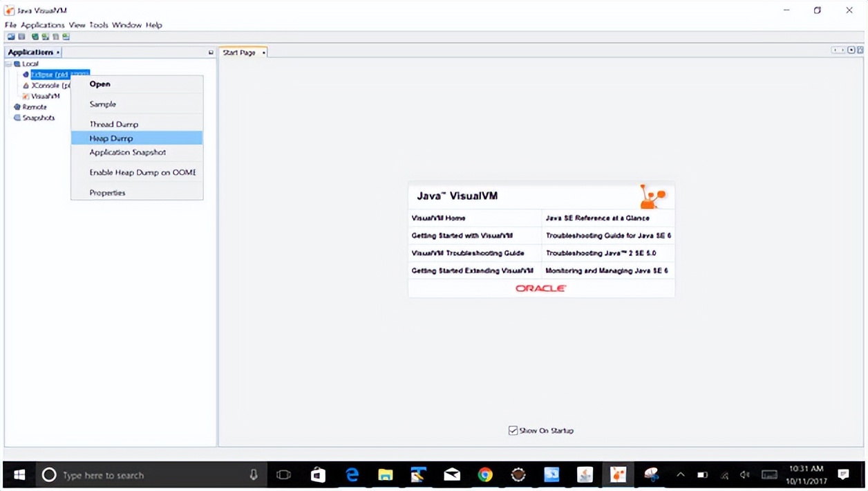Open the VisualVM Home link
This screenshot has width=868, height=491.
point(439,218)
